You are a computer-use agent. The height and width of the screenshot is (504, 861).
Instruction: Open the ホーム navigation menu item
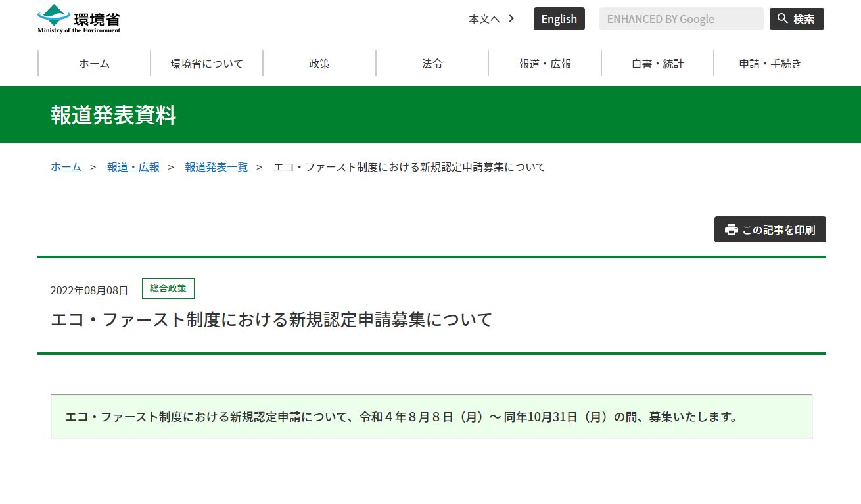(x=94, y=64)
